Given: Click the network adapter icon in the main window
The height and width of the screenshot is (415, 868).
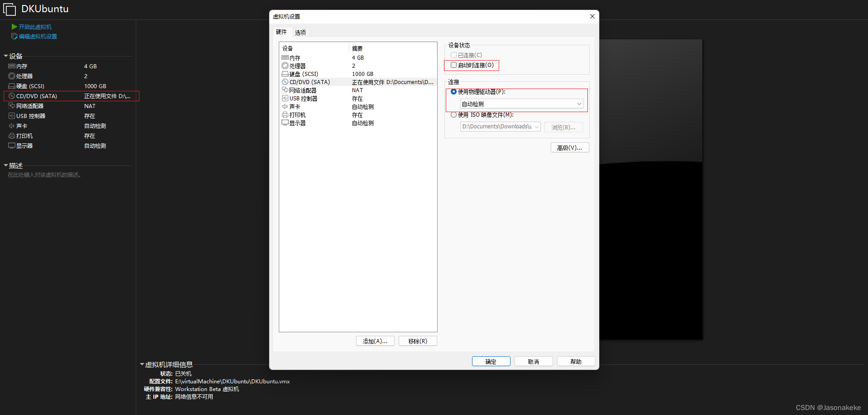Looking at the screenshot, I should coord(12,106).
